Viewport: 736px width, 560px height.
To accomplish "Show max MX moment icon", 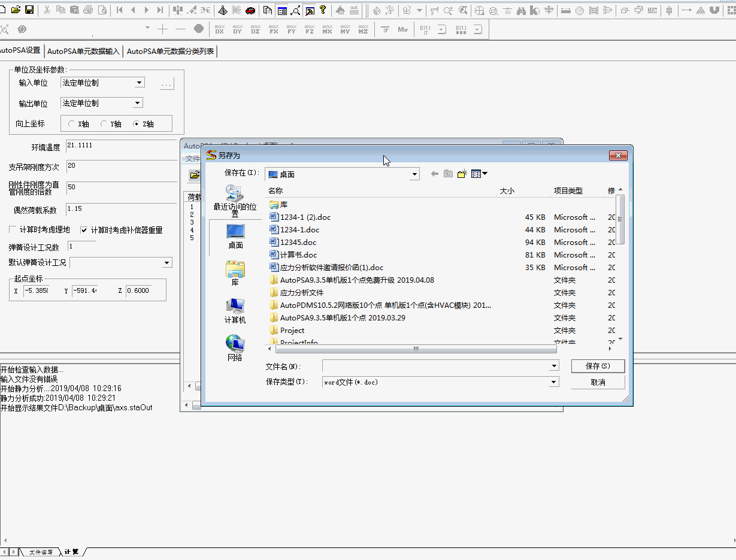I will point(328,29).
